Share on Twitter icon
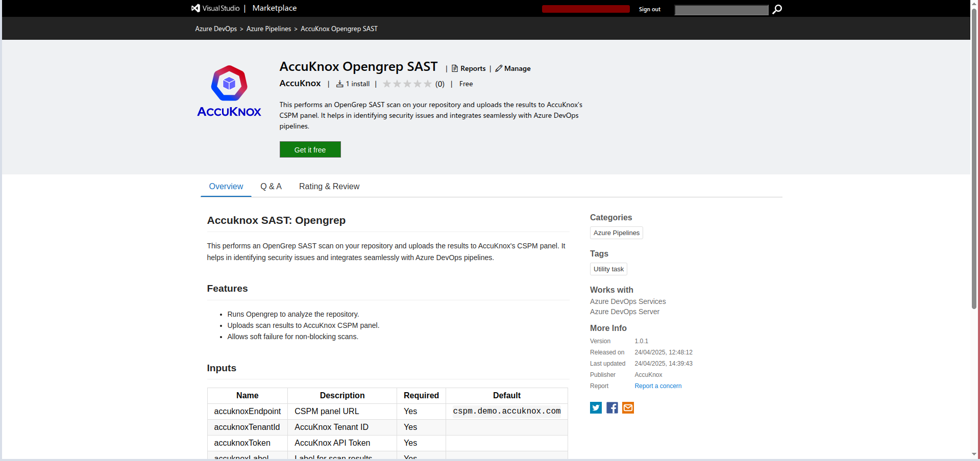The width and height of the screenshot is (980, 461). [596, 407]
